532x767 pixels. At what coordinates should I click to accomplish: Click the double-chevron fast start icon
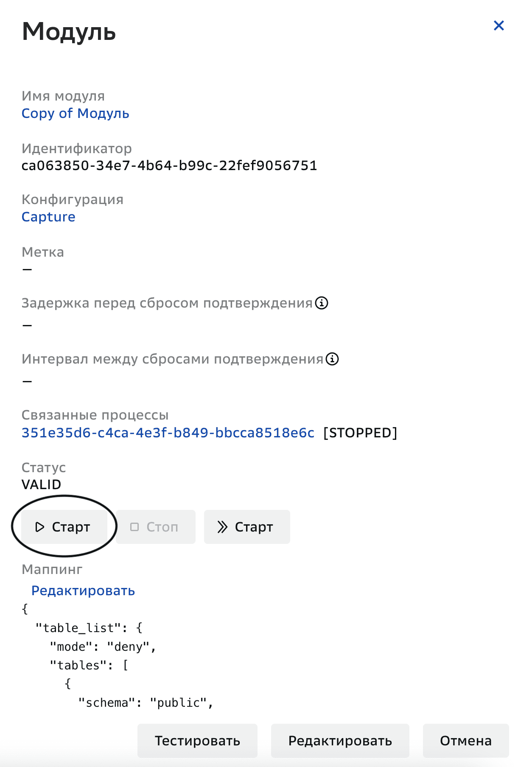pyautogui.click(x=222, y=526)
